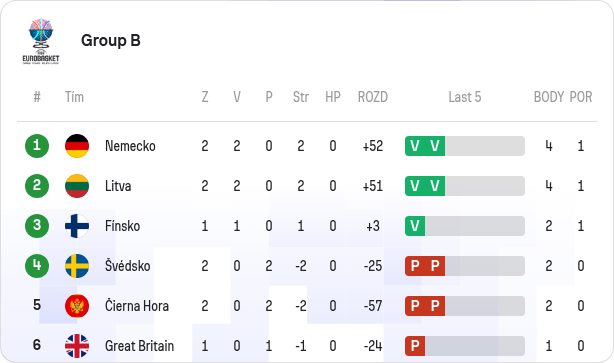Open the Fínsko team link
This screenshot has width=614, height=363.
pos(122,226)
